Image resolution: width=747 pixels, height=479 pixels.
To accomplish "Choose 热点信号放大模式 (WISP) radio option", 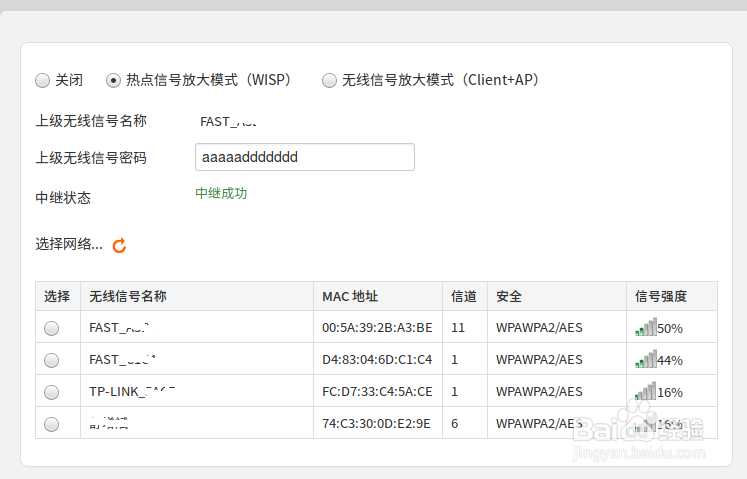I will point(113,80).
